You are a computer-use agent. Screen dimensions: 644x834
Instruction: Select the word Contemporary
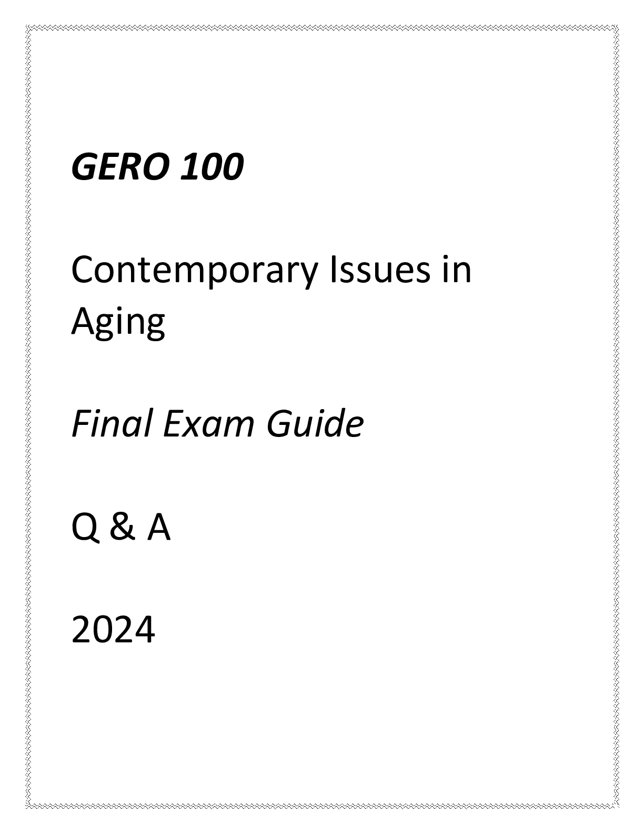(x=195, y=272)
